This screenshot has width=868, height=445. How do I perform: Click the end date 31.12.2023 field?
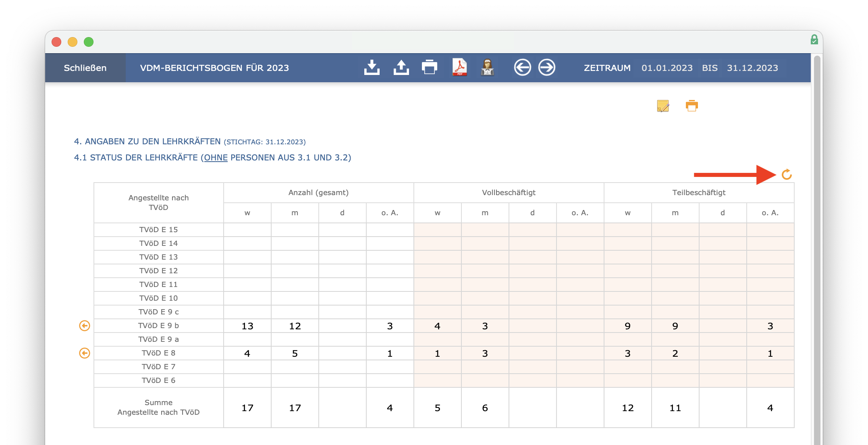tap(752, 68)
